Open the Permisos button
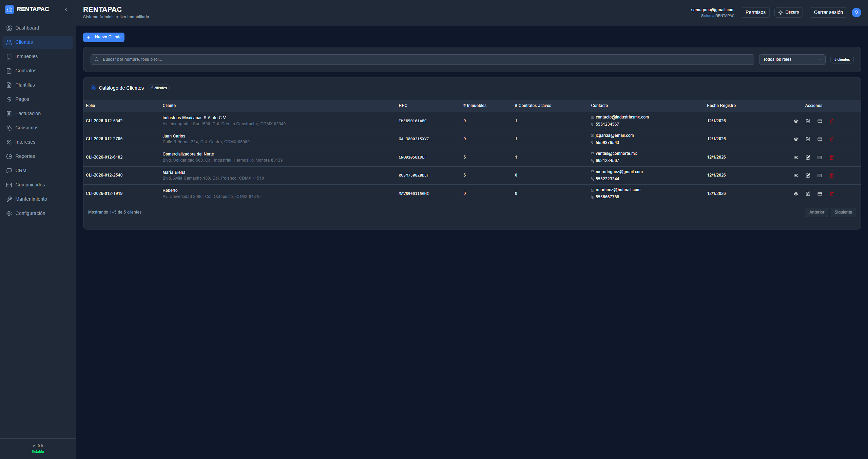The height and width of the screenshot is (459, 868). tap(755, 12)
